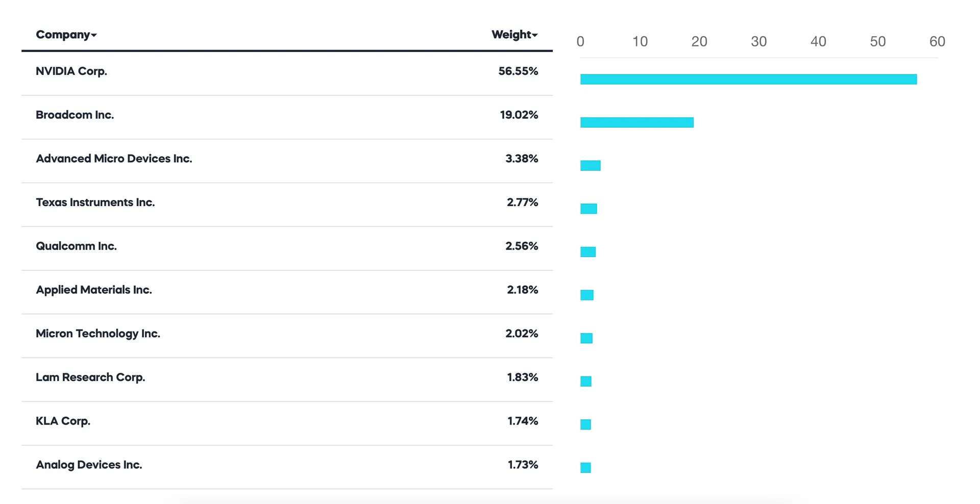980x504 pixels.
Task: Click the Analog Devices chart bar
Action: pyautogui.click(x=585, y=468)
